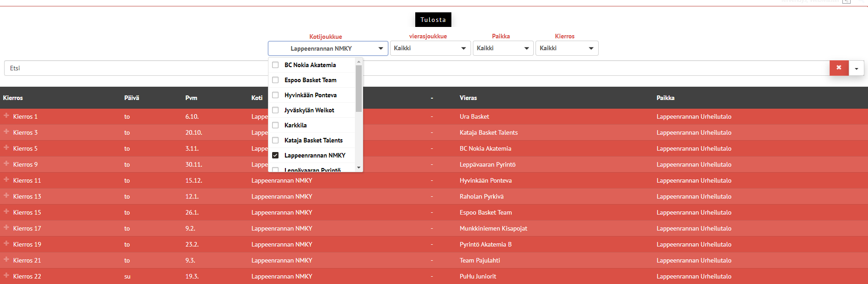Clear the search with the red X button

tap(839, 68)
